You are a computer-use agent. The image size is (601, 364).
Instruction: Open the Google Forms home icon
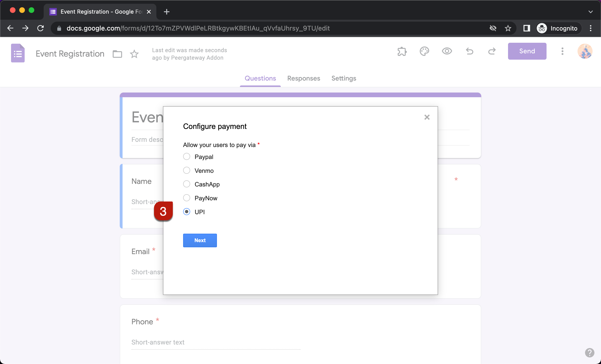(18, 53)
